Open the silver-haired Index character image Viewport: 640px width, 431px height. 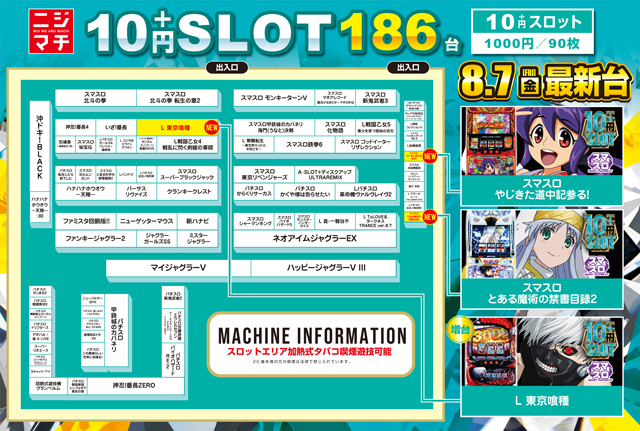(549, 244)
